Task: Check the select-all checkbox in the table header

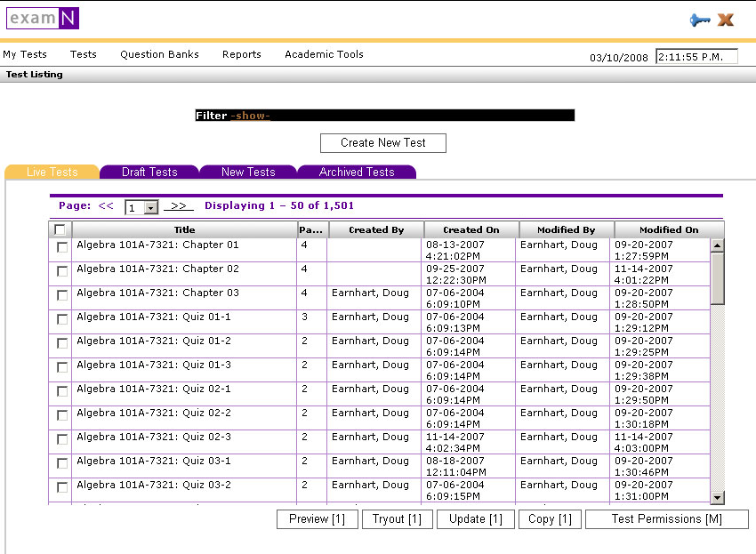Action: pyautogui.click(x=60, y=229)
